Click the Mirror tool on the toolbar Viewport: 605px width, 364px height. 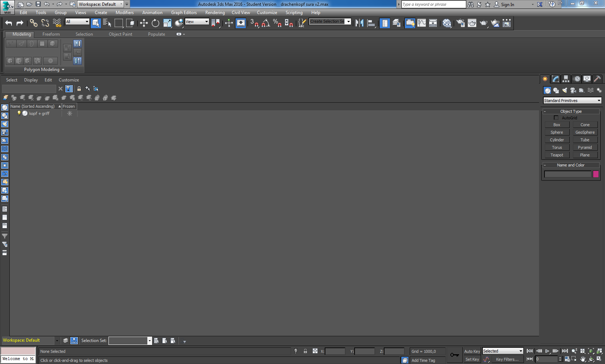[x=359, y=23]
